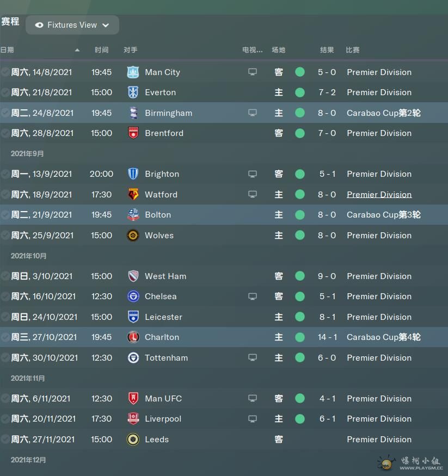
Task: Sort by the 对手 opponent column header
Action: [131, 50]
